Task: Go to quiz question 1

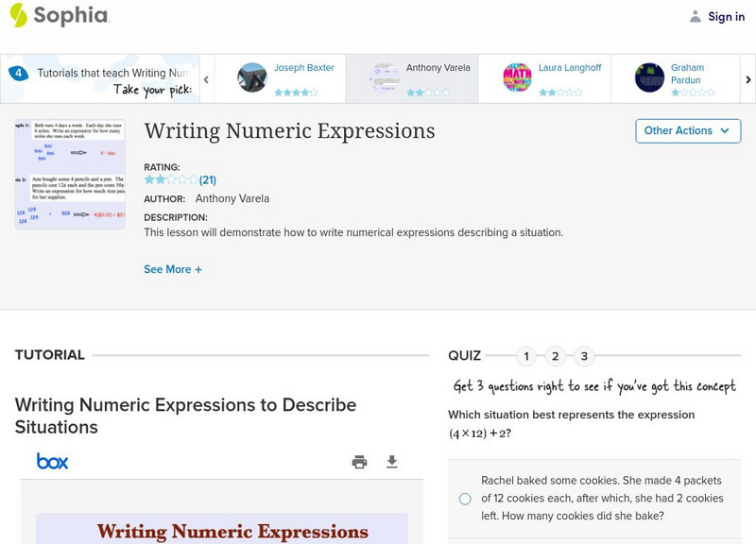Action: coord(526,356)
